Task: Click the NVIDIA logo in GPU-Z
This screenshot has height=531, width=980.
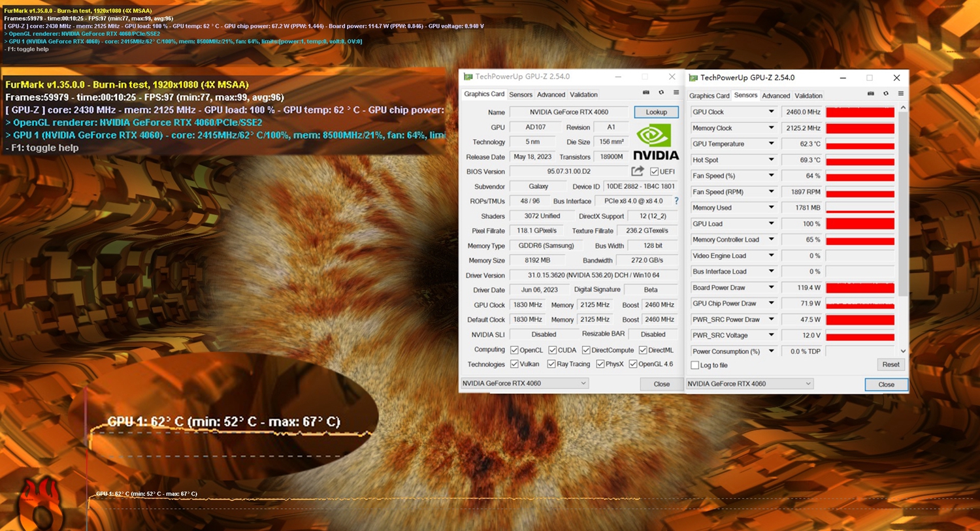Action: click(x=655, y=142)
